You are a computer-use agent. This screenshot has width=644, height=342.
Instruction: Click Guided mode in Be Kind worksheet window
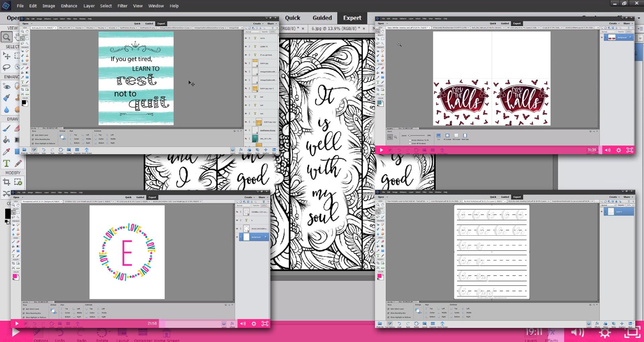505,197
